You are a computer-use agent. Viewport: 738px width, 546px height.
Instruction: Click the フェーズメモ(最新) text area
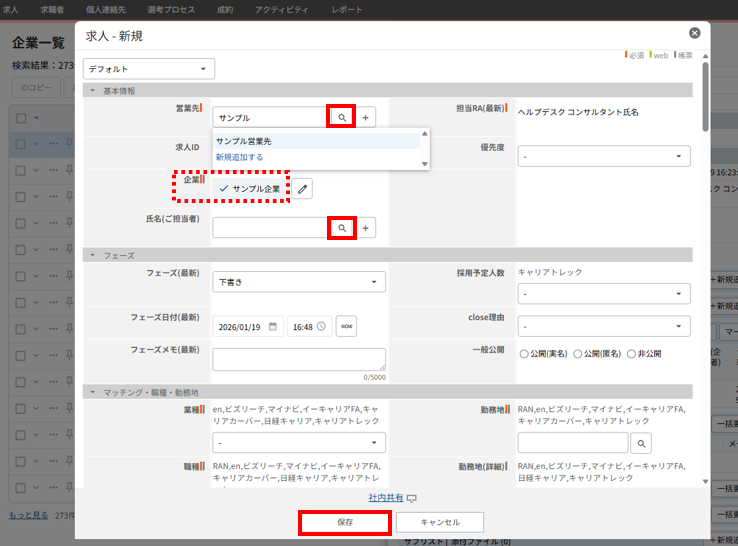pyautogui.click(x=298, y=359)
